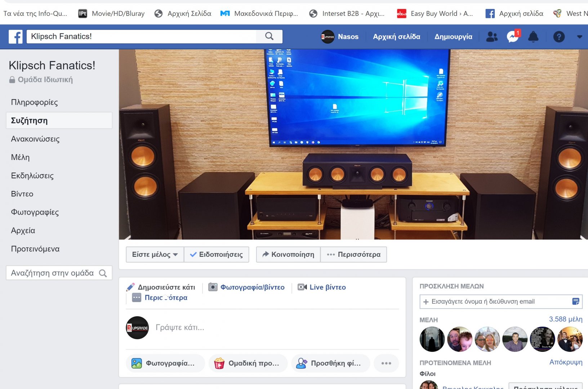Open Αρχεία in the sidebar

pos(23,231)
